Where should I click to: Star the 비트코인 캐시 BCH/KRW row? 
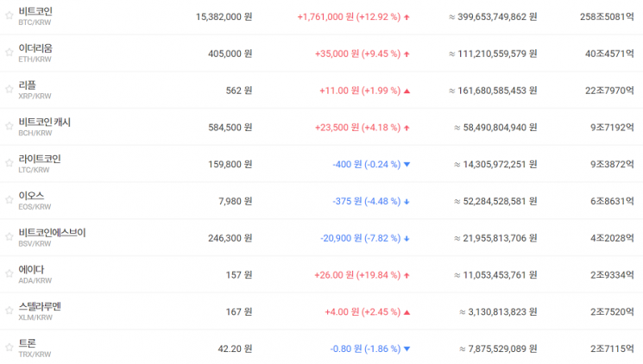[x=9, y=126]
